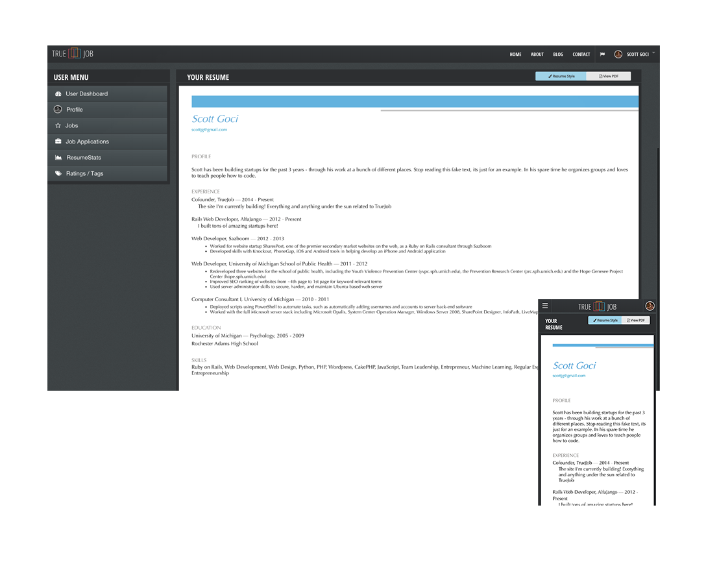Viewport: 706px width, 588px height.
Task: Click the email link in mobile resume
Action: [568, 376]
